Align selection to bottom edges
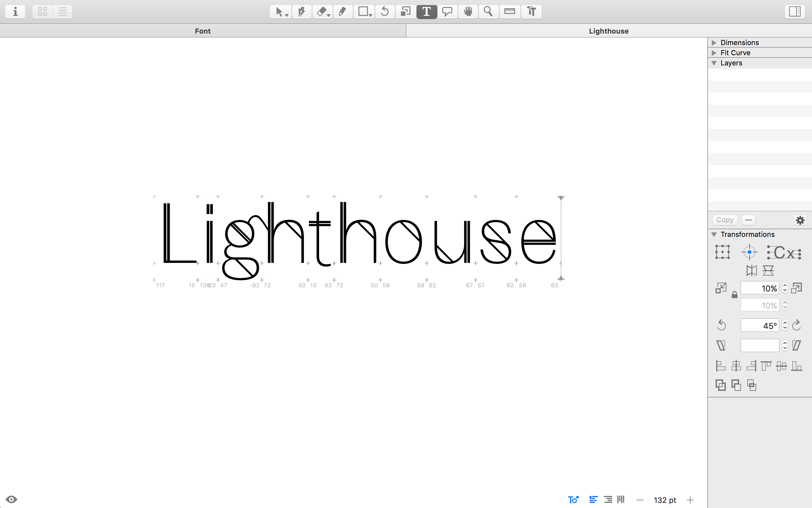 pyautogui.click(x=796, y=365)
